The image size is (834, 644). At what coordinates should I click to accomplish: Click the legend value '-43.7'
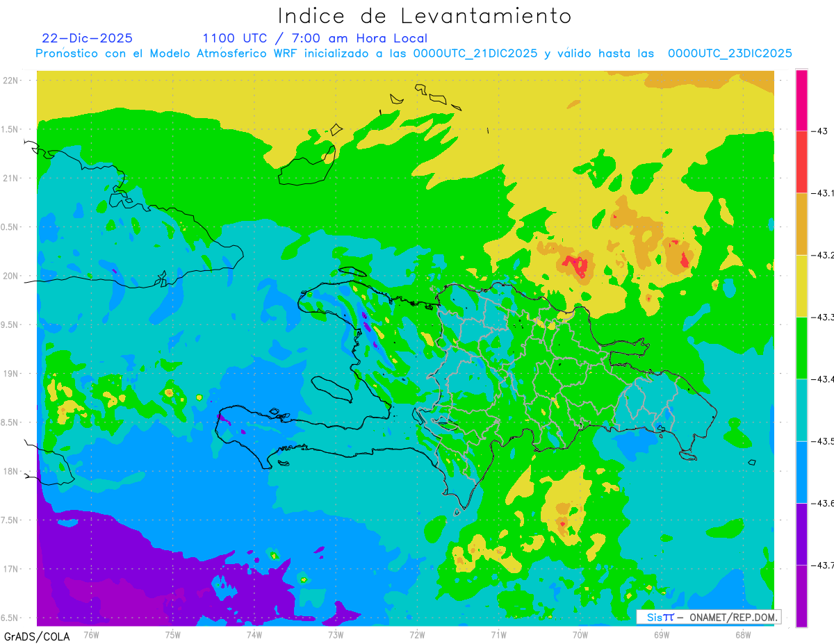click(823, 565)
